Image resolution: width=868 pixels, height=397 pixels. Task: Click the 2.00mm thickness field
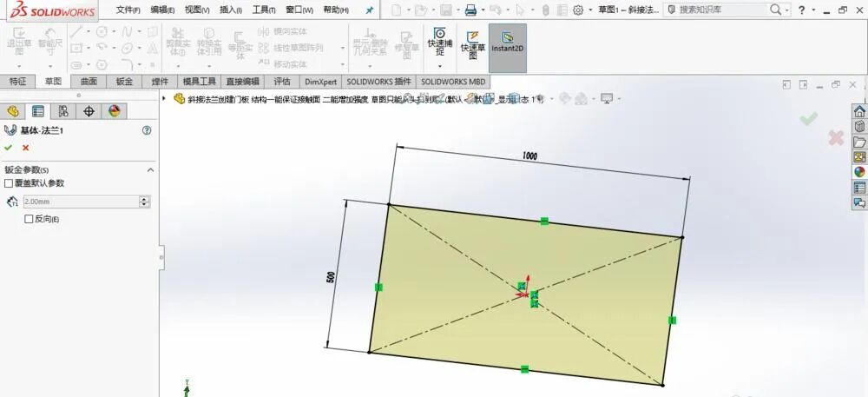pos(80,202)
